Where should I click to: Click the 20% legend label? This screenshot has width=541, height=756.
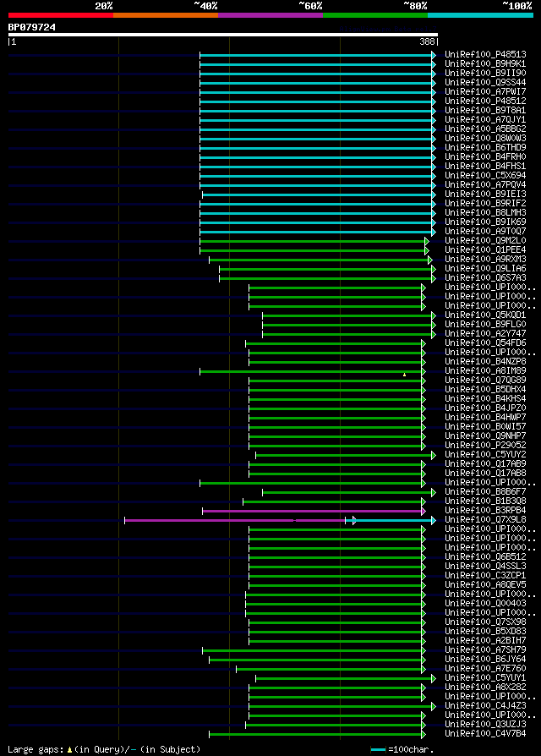104,6
